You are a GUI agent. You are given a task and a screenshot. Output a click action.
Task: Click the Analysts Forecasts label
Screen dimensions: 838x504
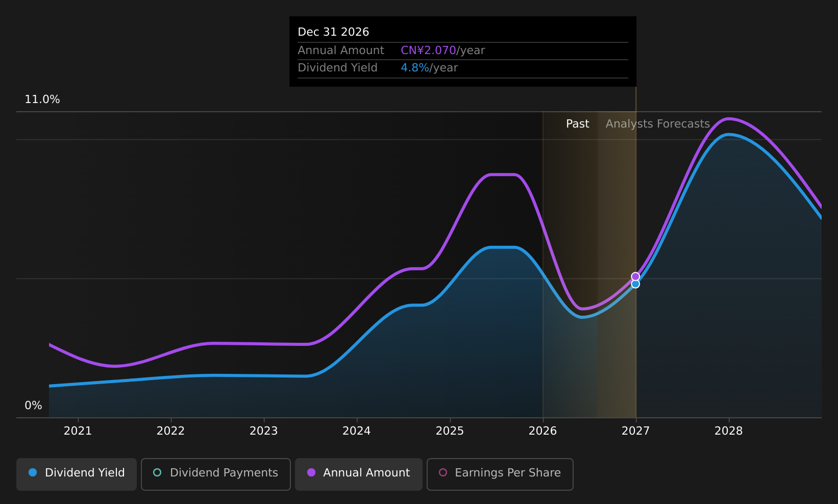click(658, 124)
